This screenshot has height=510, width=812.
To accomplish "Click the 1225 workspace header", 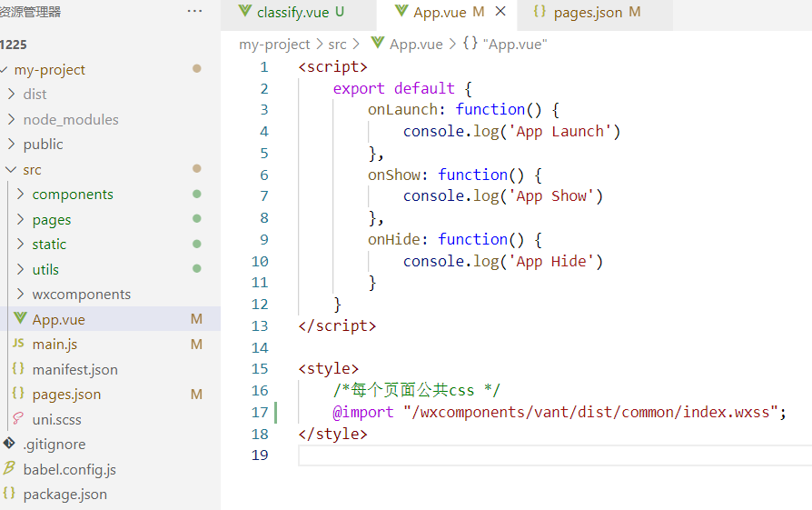I will click(x=14, y=45).
